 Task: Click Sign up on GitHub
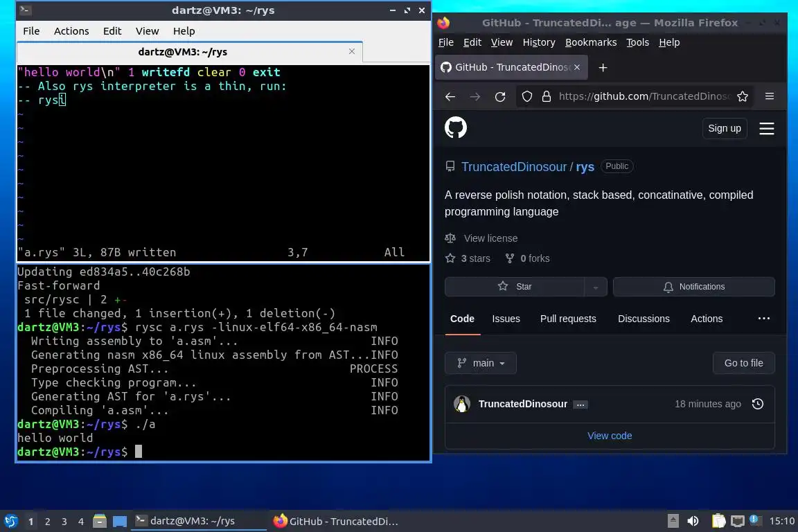[724, 128]
